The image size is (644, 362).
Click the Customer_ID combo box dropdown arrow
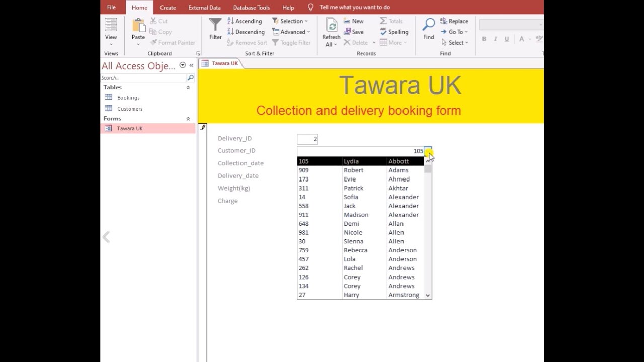428,151
